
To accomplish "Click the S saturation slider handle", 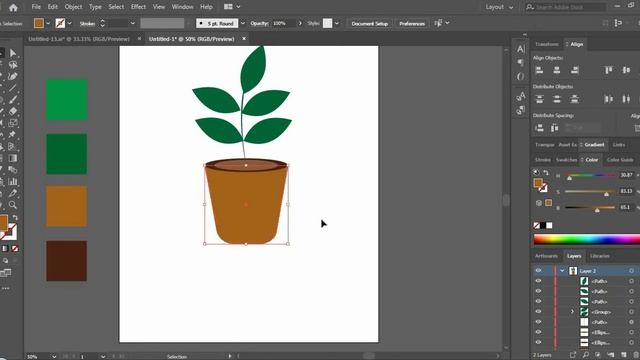I will tap(607, 194).
